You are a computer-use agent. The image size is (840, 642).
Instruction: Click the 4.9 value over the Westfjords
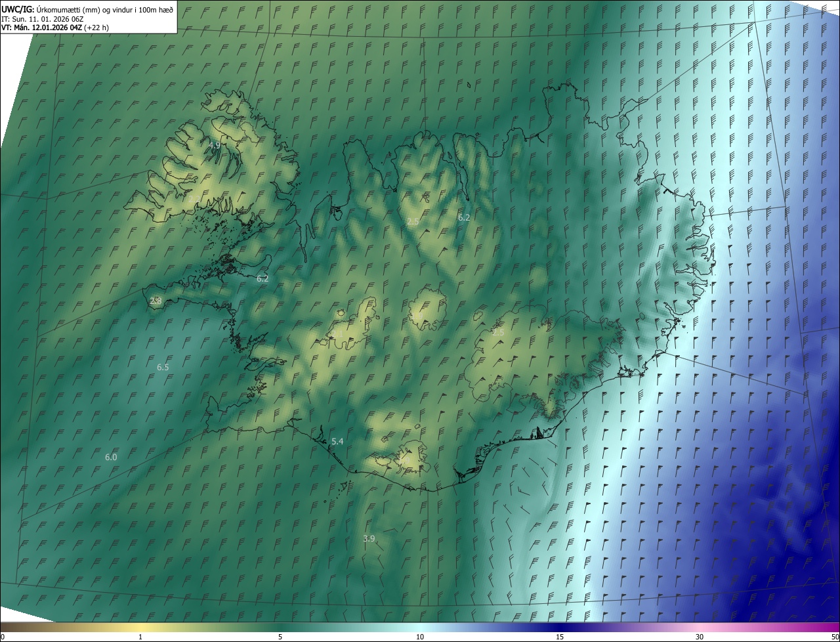(x=215, y=145)
